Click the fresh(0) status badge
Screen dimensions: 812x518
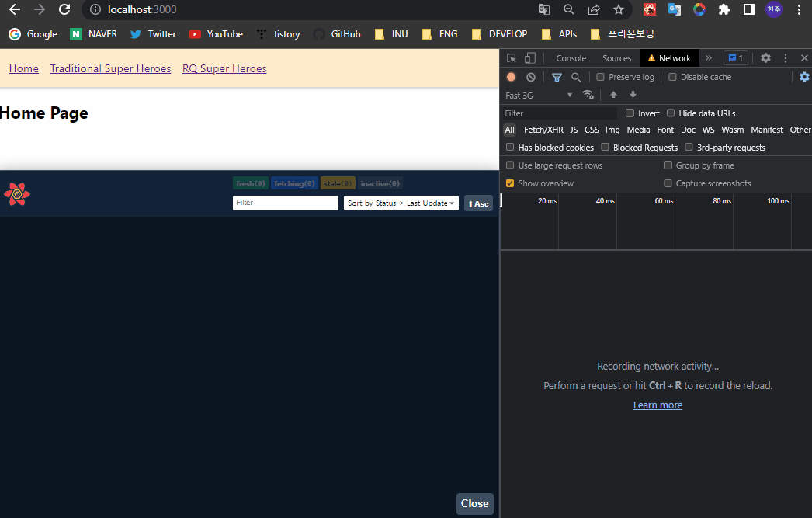pyautogui.click(x=251, y=183)
